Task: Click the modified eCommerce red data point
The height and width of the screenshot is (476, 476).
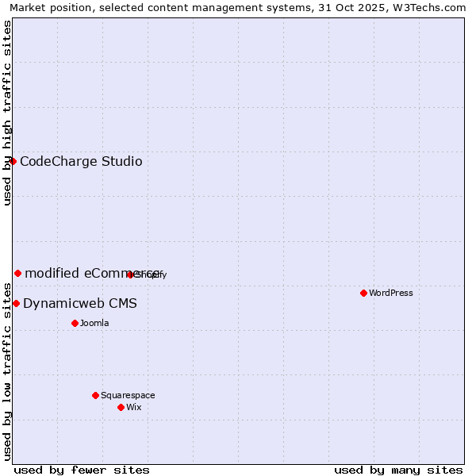Action: pos(17,273)
